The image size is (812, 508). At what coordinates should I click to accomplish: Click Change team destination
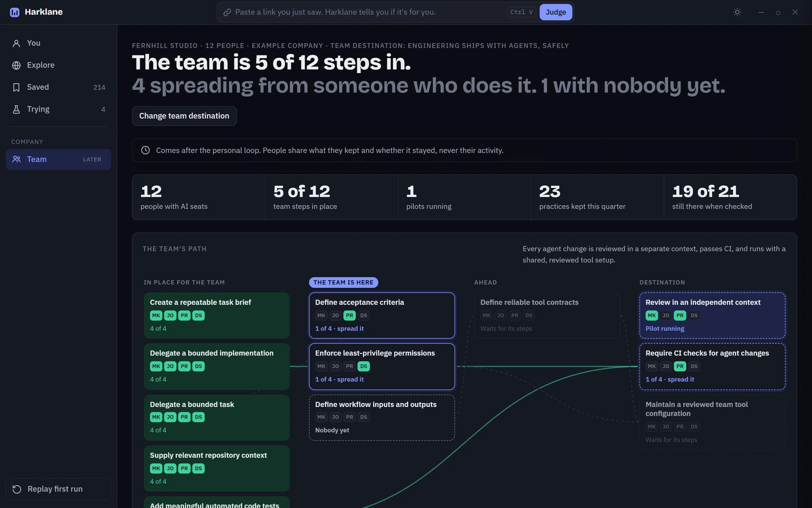point(184,116)
